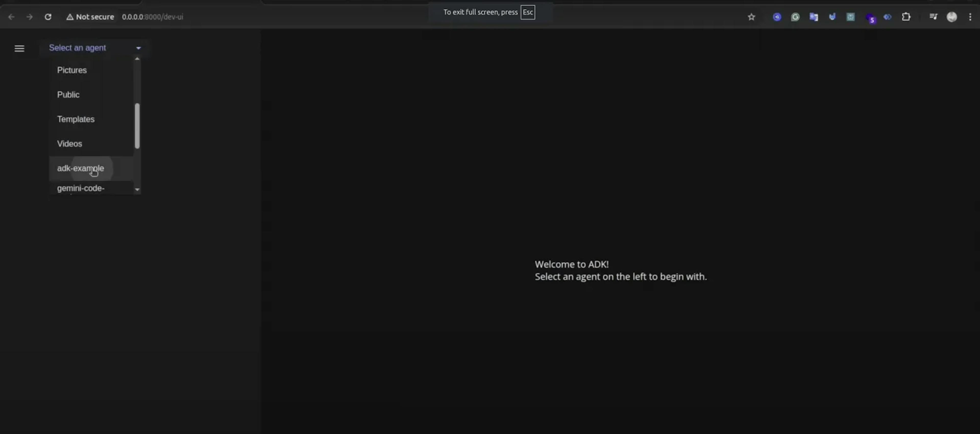Image resolution: width=980 pixels, height=434 pixels.
Task: Choose Pictures from agent list
Action: (x=72, y=70)
